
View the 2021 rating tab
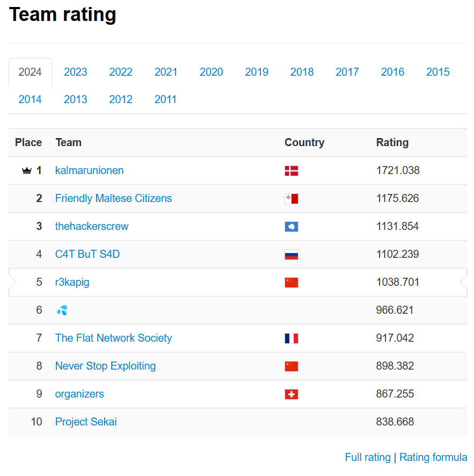coord(166,72)
